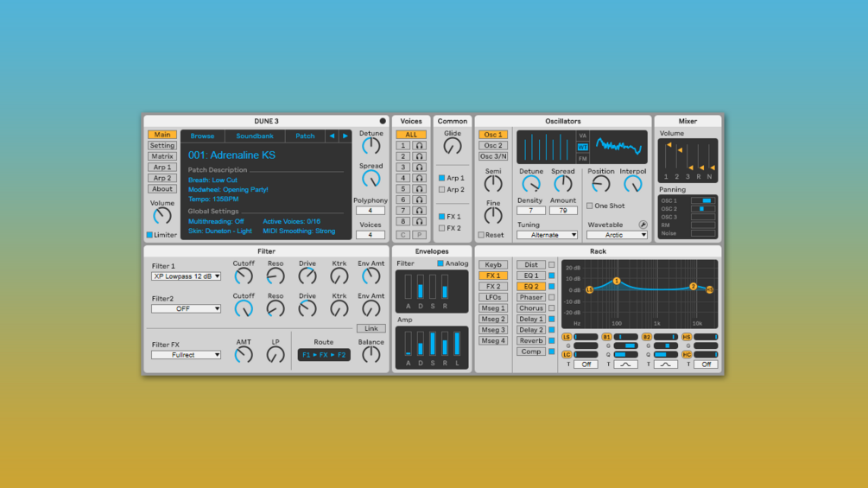
Task: Disable the Arp 1 checkbox
Action: tap(441, 178)
